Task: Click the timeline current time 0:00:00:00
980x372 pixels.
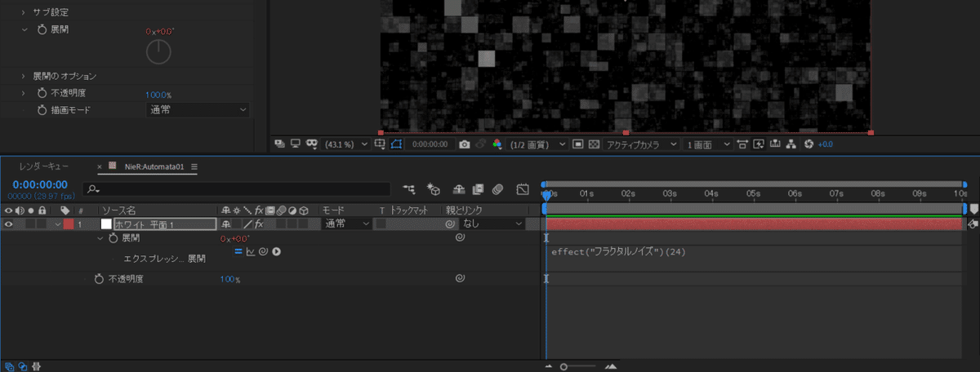Action: (x=40, y=185)
